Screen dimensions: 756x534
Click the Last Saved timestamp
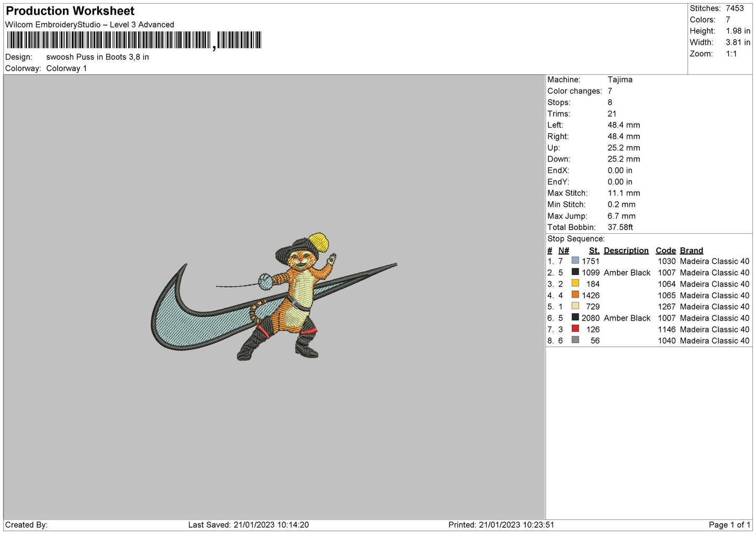click(x=249, y=525)
